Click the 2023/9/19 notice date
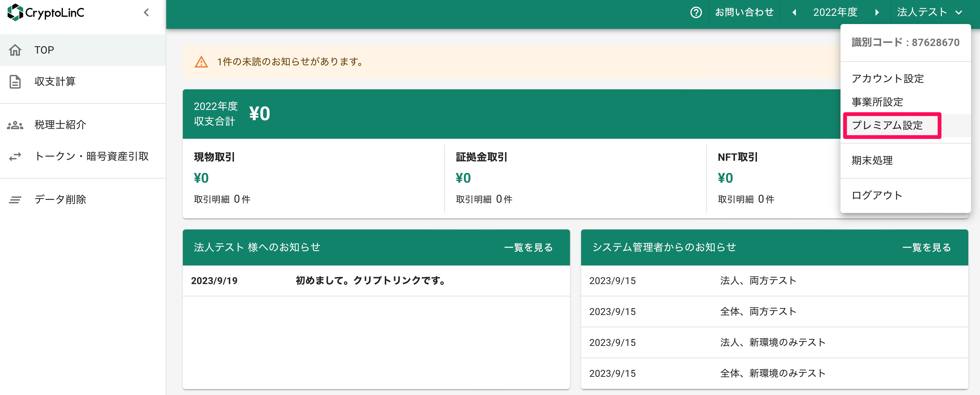The width and height of the screenshot is (980, 395). (x=214, y=281)
